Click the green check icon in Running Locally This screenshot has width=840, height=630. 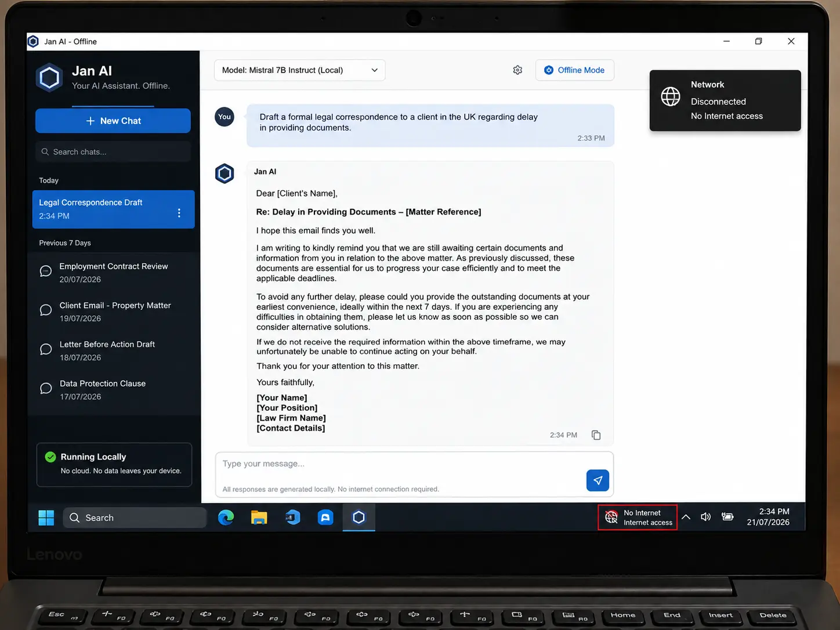50,457
